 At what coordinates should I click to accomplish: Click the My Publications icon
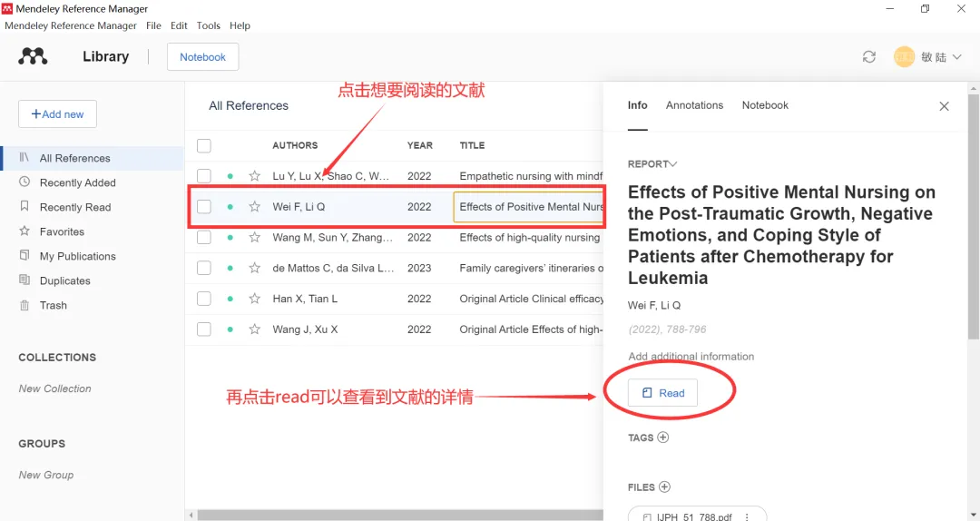click(x=24, y=255)
